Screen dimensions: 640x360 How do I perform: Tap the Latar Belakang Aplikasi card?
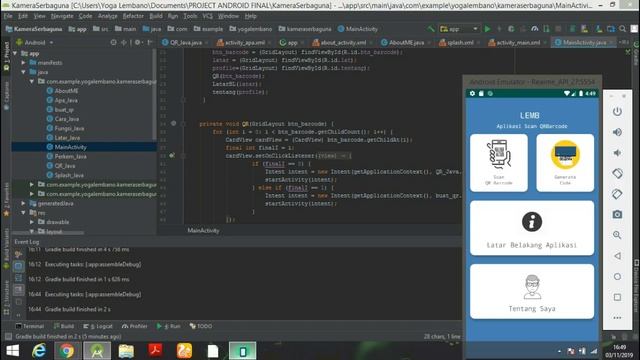click(x=532, y=228)
